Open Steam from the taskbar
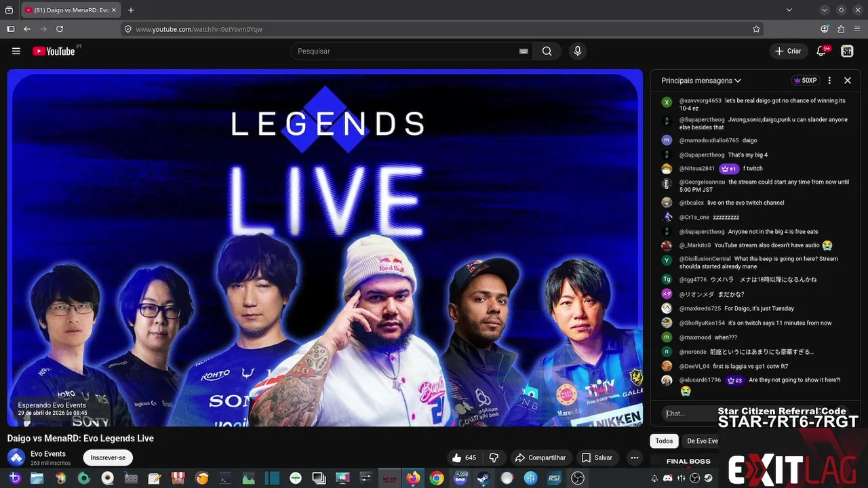The height and width of the screenshot is (488, 868). [x=484, y=479]
